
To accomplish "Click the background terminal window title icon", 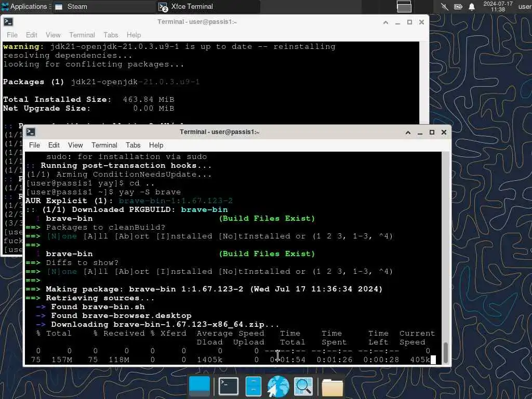I will [x=8, y=22].
